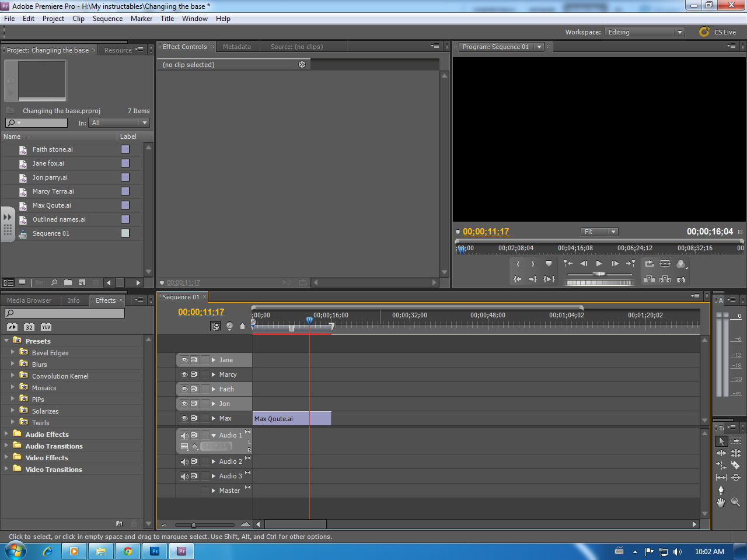This screenshot has width=747, height=560.
Task: Click the Extract button in Program monitor
Action: (665, 279)
